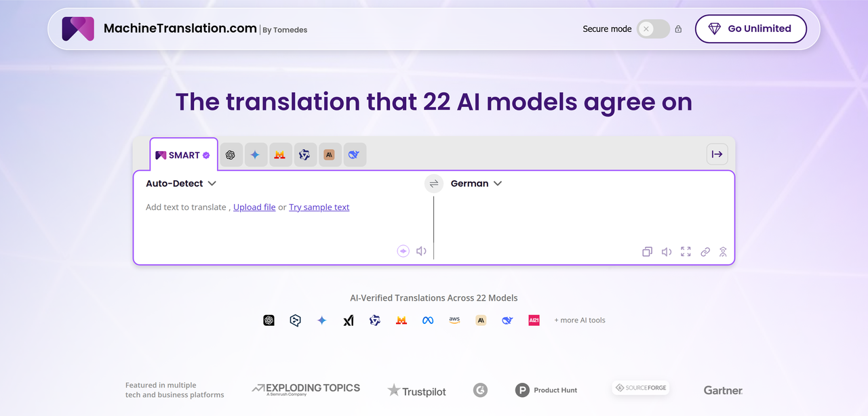Copy the translation output
The image size is (868, 416).
click(648, 252)
